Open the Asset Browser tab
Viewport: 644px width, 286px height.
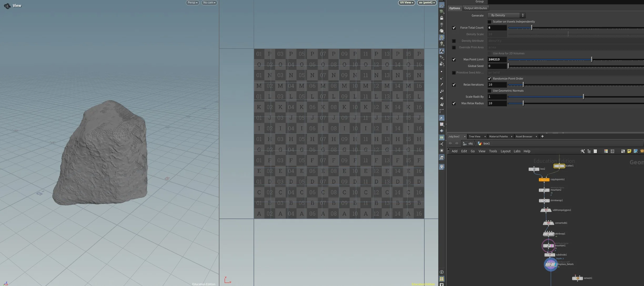pos(524,137)
